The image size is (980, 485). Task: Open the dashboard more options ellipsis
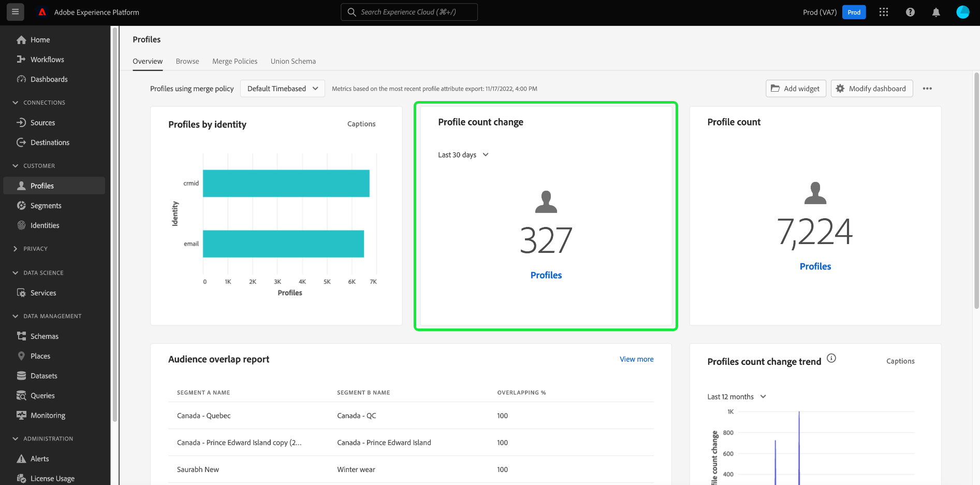click(927, 89)
